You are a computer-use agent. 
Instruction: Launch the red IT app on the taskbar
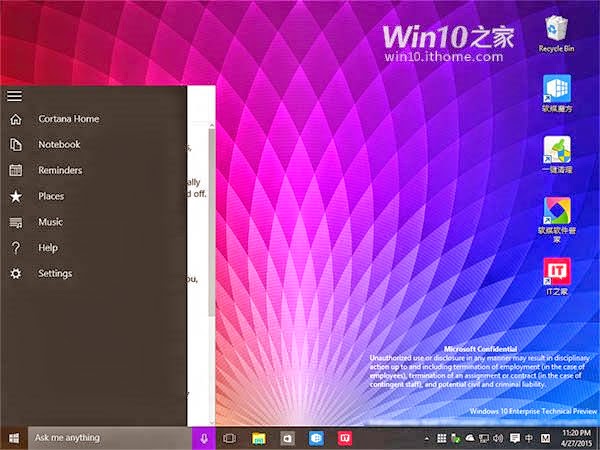[x=345, y=438]
